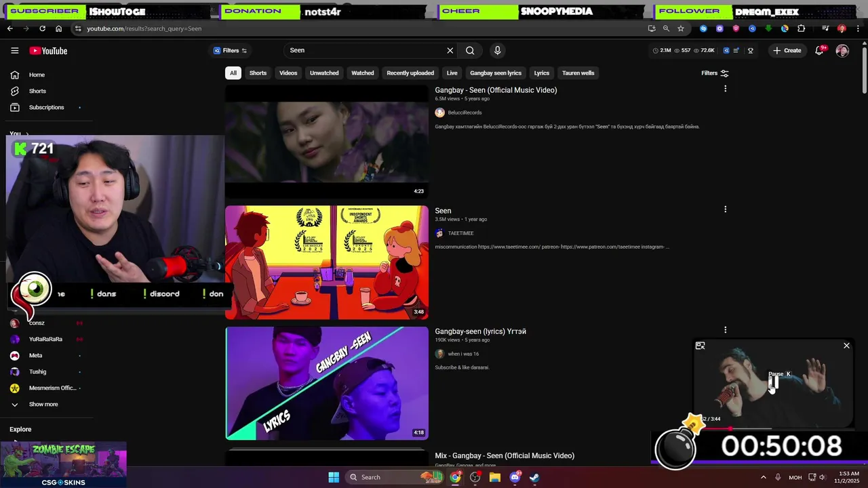The width and height of the screenshot is (868, 488).
Task: Open the media controls music icon
Action: coord(825,28)
